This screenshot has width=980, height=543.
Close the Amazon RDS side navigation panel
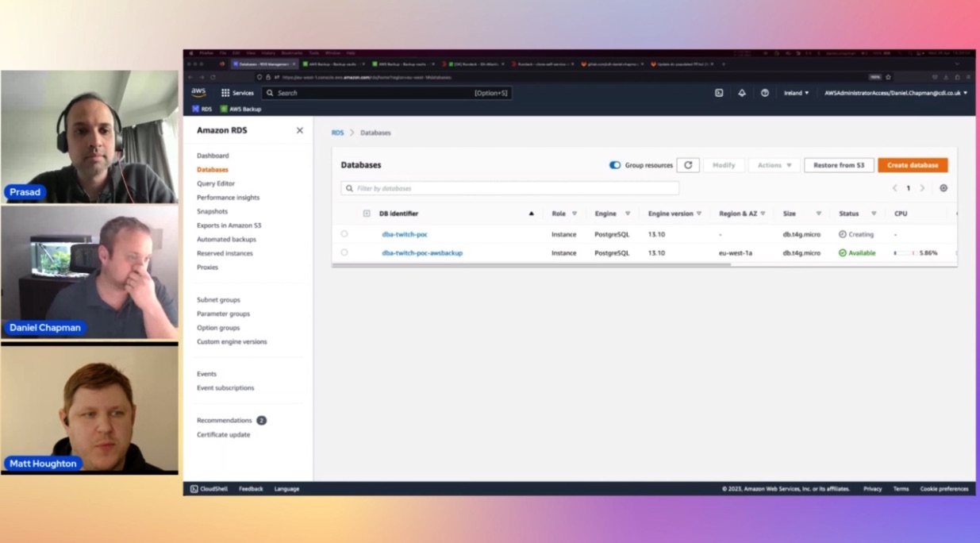[299, 130]
